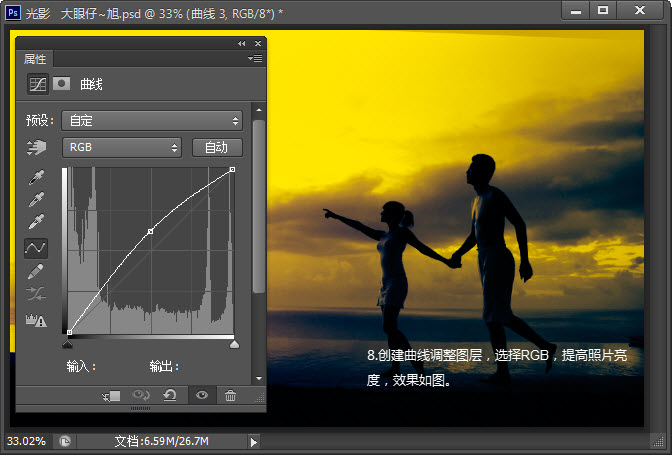Click the smooth curve values icon
This screenshot has width=672, height=455.
[36, 294]
